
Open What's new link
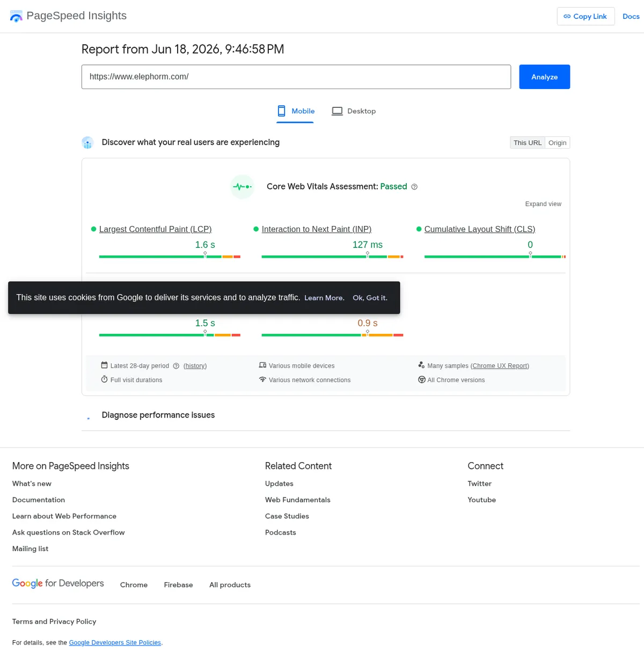coord(32,484)
